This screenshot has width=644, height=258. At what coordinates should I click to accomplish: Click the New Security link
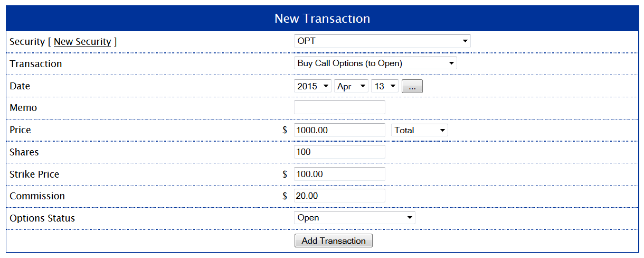[x=82, y=42]
